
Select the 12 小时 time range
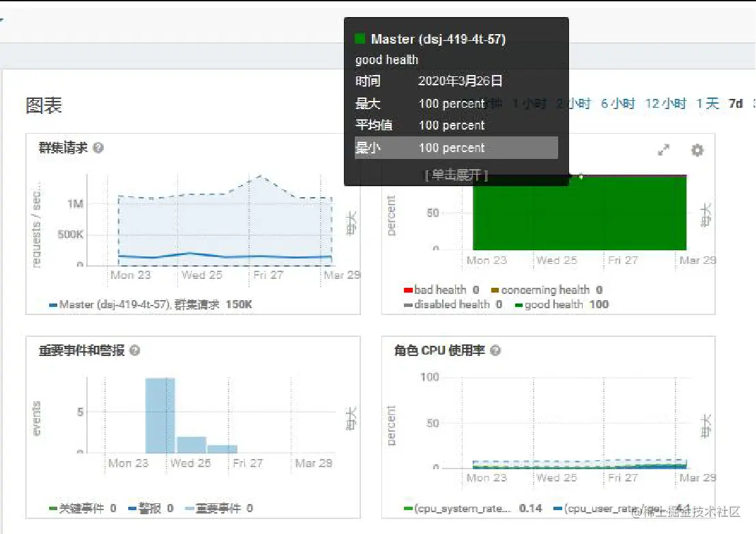(665, 104)
